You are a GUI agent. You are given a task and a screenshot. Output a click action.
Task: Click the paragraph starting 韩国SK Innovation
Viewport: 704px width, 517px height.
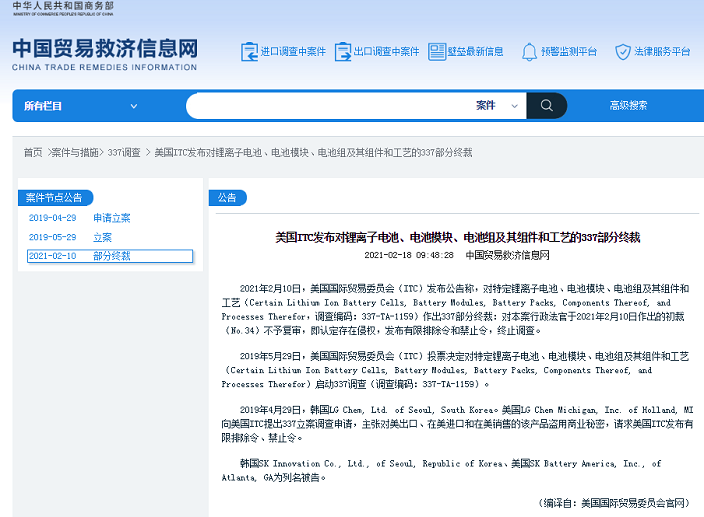click(441, 470)
